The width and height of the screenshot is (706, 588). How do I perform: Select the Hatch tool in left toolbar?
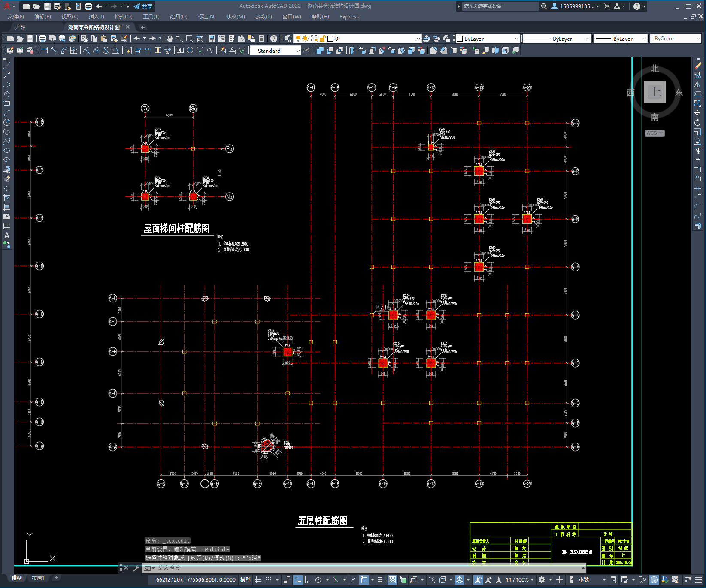[7, 198]
